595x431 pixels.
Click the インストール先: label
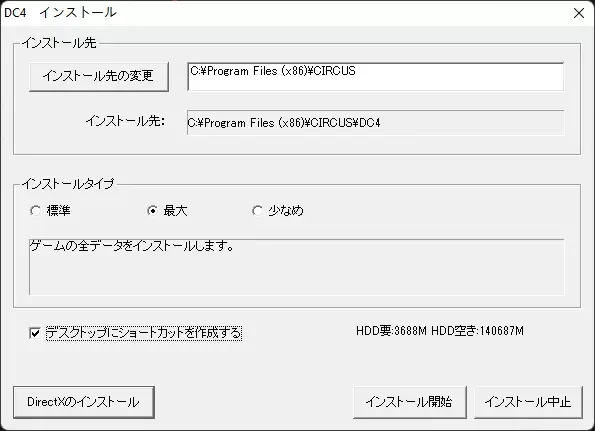click(125, 121)
